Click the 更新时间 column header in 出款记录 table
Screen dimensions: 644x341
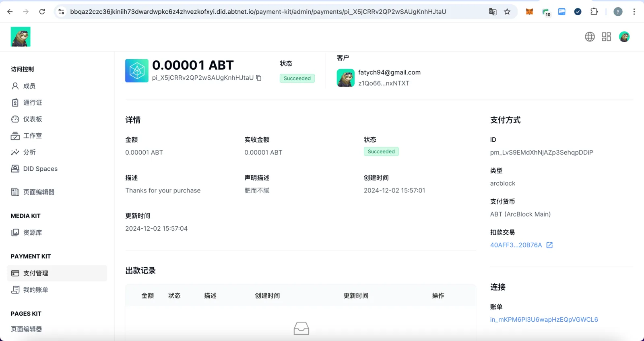356,296
